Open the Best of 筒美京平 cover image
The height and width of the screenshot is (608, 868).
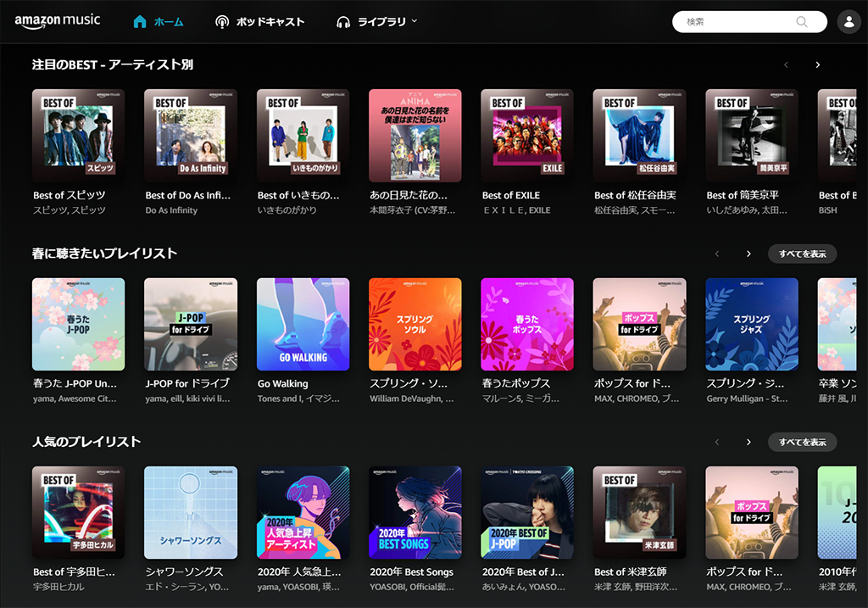click(752, 136)
